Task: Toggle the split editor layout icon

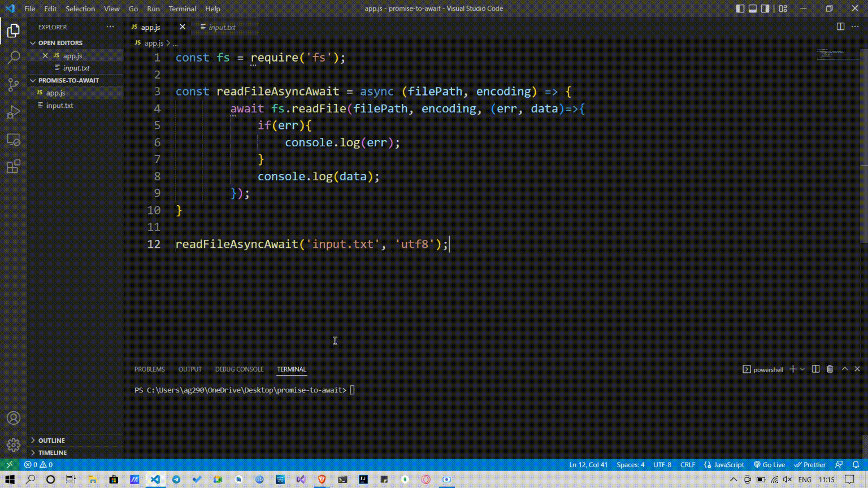Action: 841,27
